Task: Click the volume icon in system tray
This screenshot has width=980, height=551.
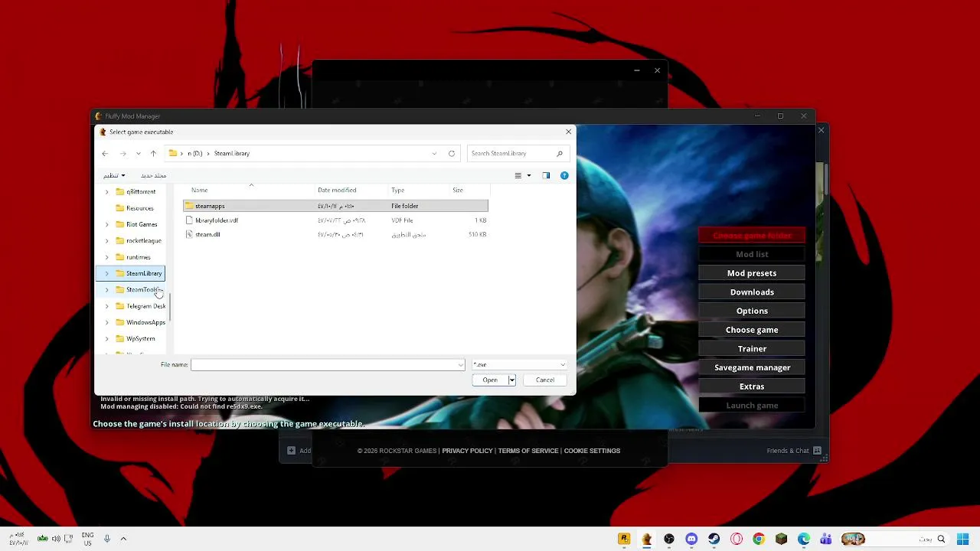Action: coord(56,539)
